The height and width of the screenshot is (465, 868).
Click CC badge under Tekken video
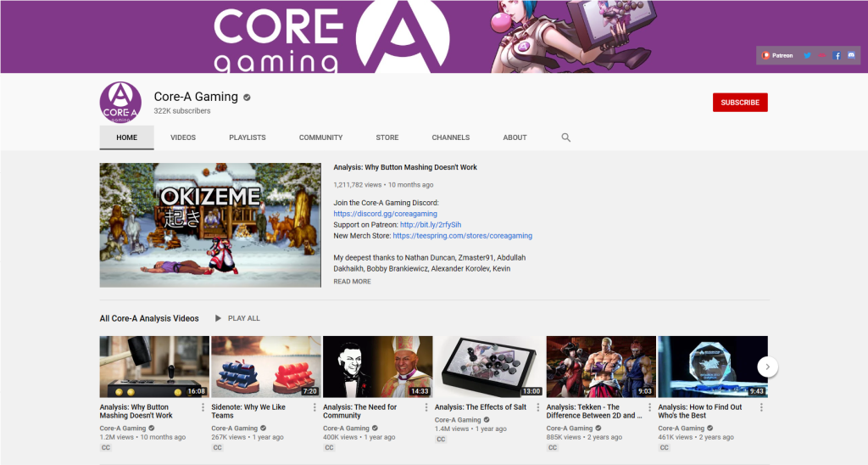click(x=553, y=448)
